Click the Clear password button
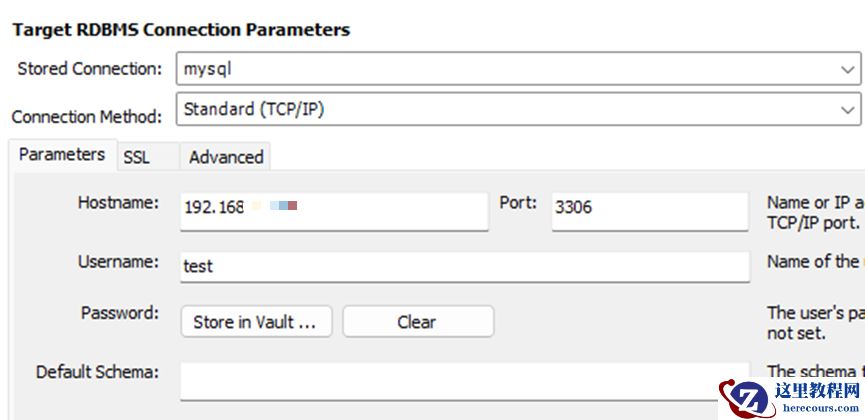865x420 pixels. pos(417,322)
